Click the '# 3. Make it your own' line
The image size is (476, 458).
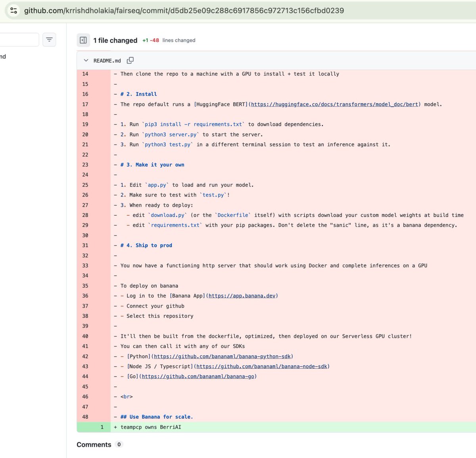coord(152,165)
